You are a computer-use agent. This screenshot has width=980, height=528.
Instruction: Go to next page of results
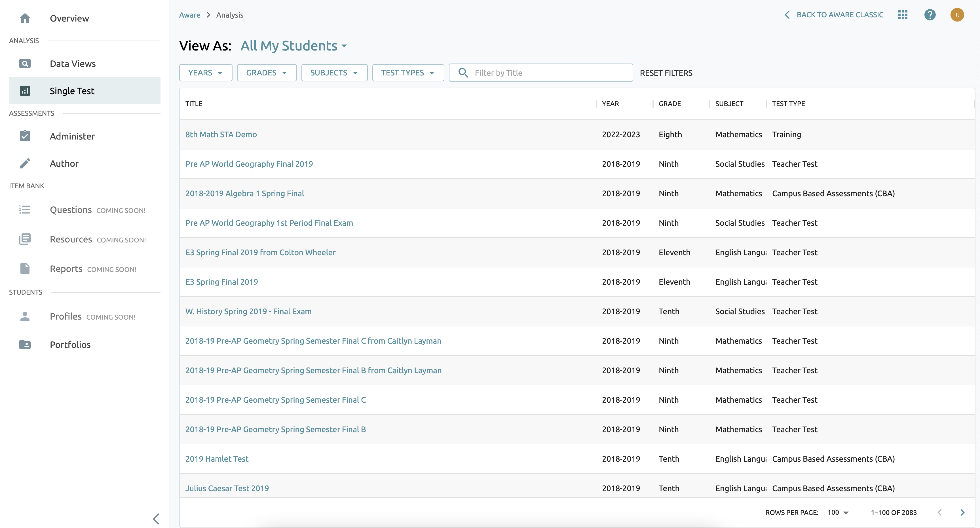[x=962, y=512]
